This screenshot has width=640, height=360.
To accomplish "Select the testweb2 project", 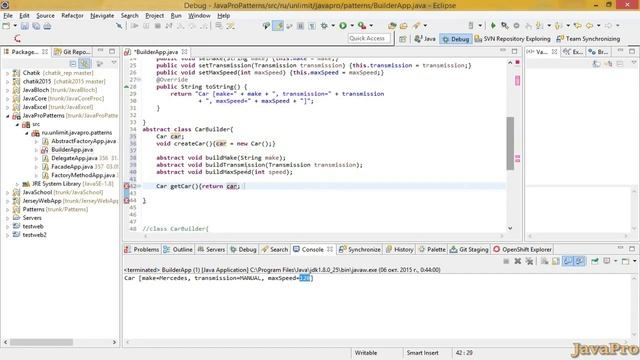I will coord(34,235).
